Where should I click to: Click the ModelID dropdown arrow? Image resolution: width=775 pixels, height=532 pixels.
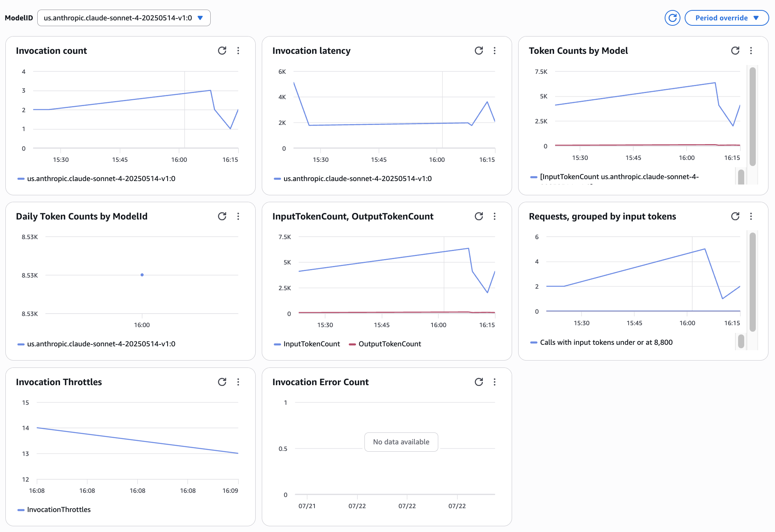click(200, 18)
